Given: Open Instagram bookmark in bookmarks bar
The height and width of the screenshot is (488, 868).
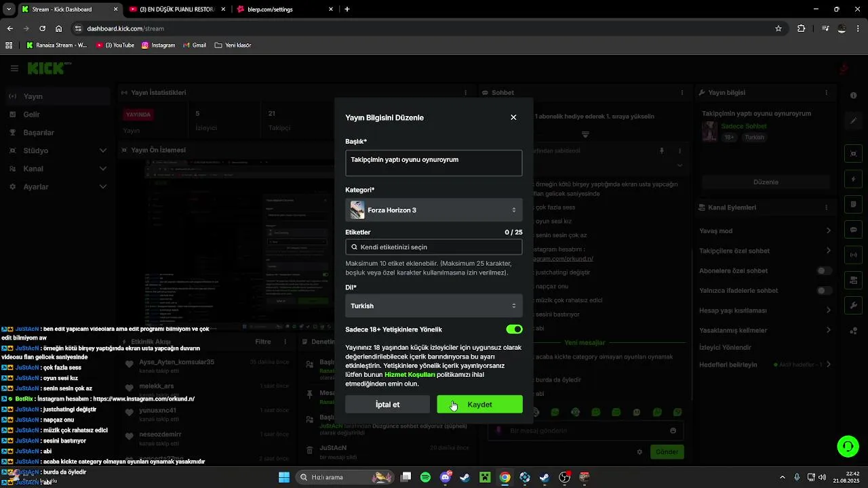Looking at the screenshot, I should [158, 45].
